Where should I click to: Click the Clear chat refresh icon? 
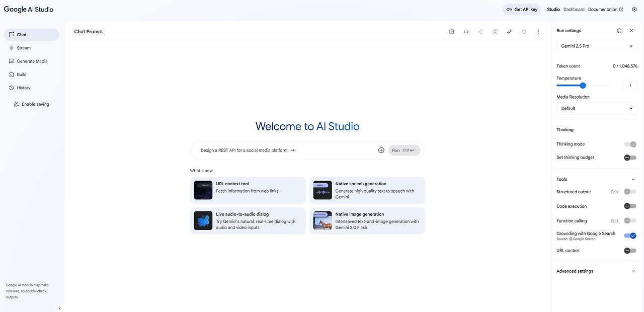click(x=524, y=32)
